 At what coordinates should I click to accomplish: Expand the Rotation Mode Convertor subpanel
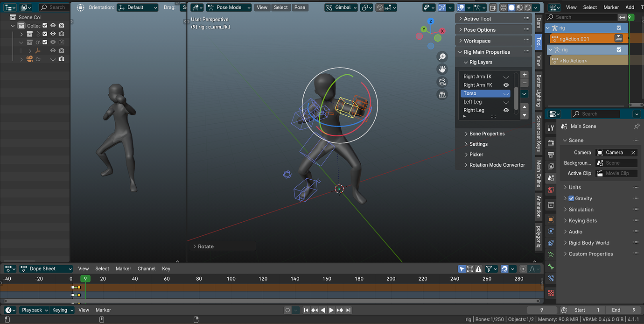tap(494, 165)
